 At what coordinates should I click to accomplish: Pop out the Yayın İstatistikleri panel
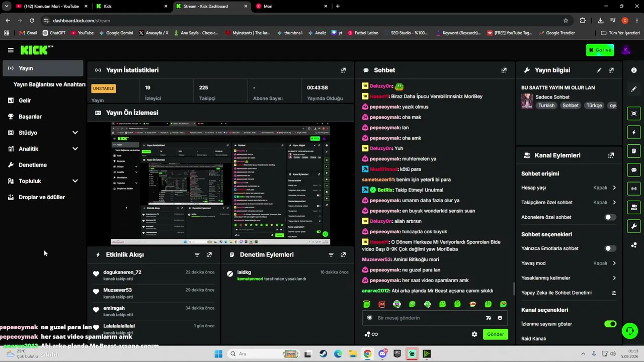pyautogui.click(x=343, y=70)
